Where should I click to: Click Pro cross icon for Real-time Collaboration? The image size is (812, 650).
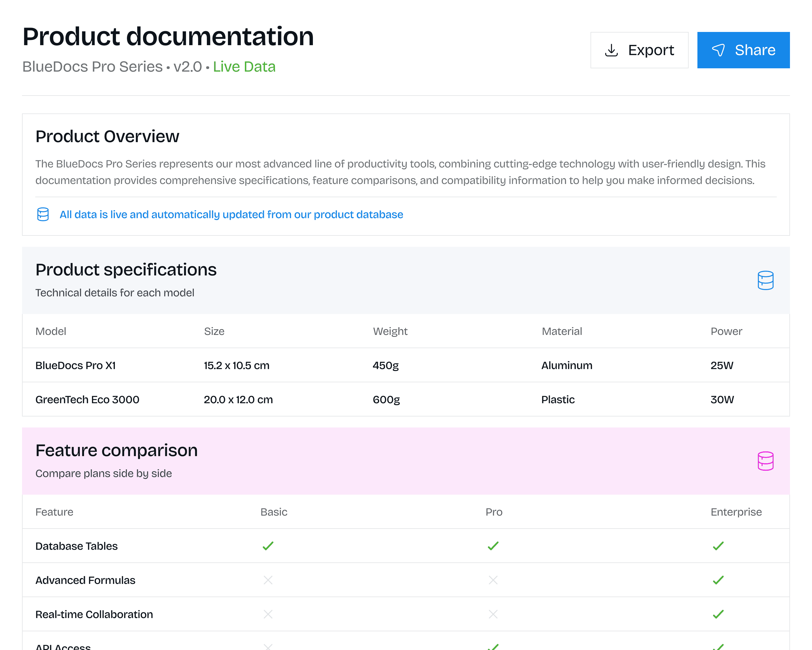coord(493,614)
